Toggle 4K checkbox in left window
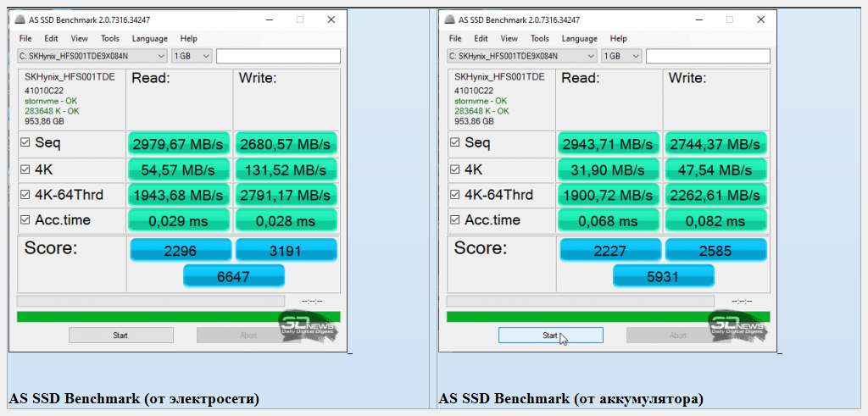This screenshot has width=868, height=416. pyautogui.click(x=25, y=169)
